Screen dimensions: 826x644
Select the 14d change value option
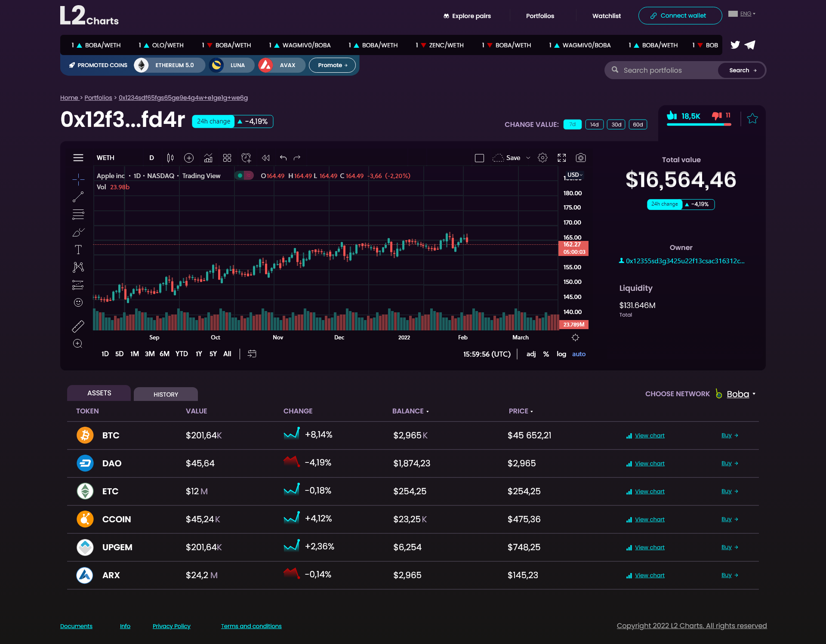click(x=594, y=124)
